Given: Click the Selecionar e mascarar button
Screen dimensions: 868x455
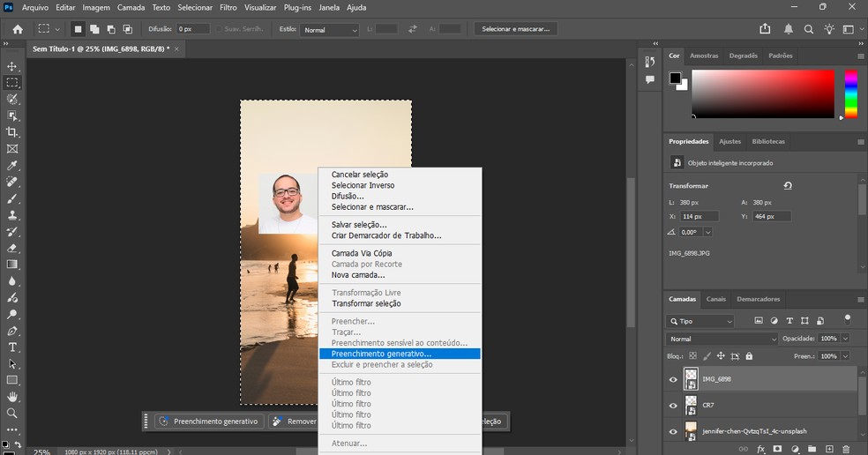Looking at the screenshot, I should tap(516, 29).
